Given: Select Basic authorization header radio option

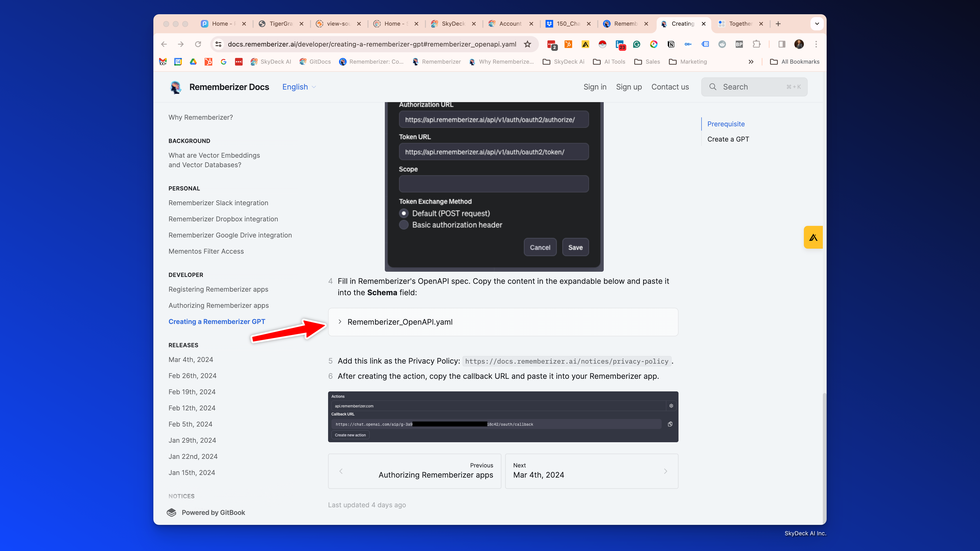Looking at the screenshot, I should (x=404, y=225).
